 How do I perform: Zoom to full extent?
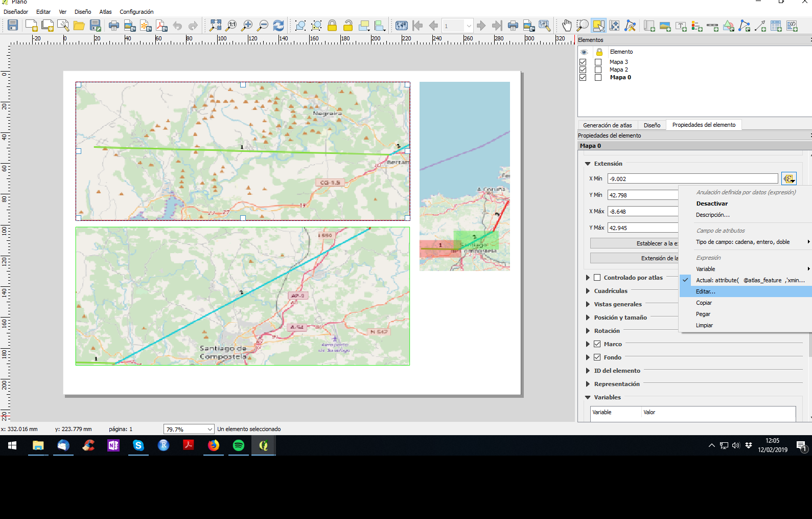point(216,25)
